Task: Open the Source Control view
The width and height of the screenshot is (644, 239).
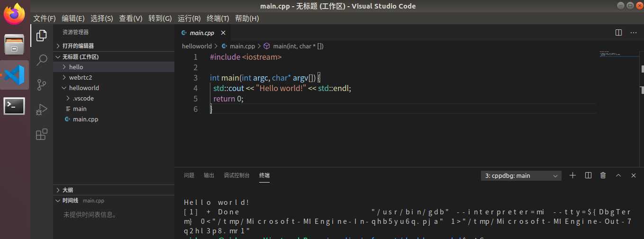Action: coord(42,85)
